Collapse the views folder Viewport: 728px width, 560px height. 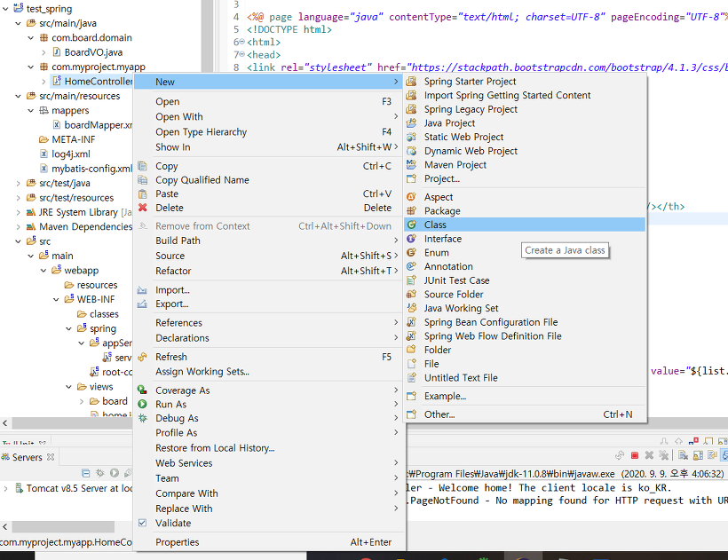pos(68,387)
